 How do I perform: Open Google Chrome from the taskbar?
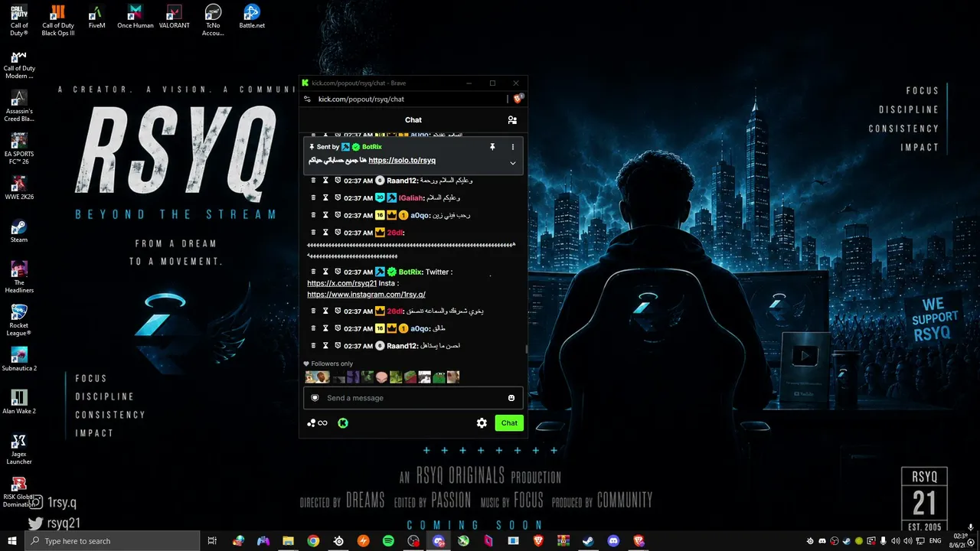313,541
